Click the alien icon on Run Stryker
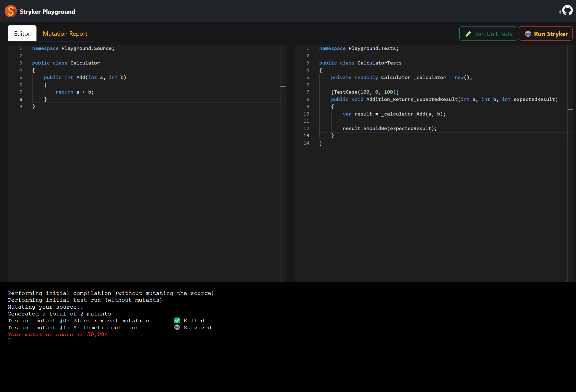 coord(528,34)
